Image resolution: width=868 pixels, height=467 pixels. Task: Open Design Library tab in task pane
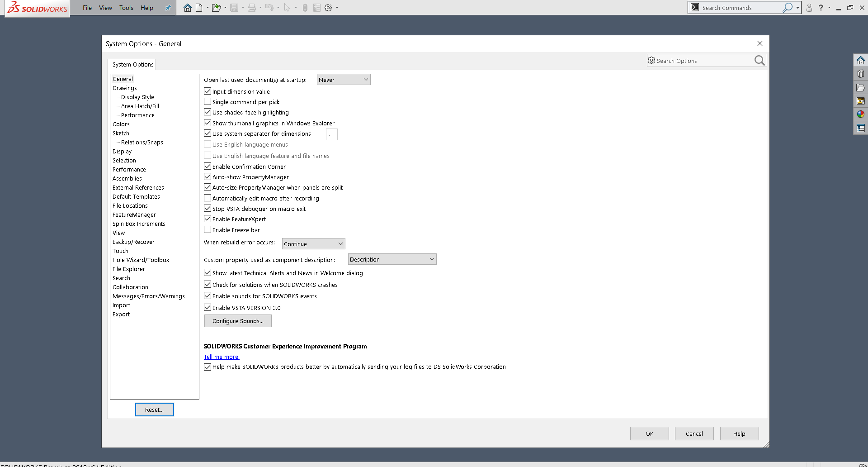[x=861, y=74]
